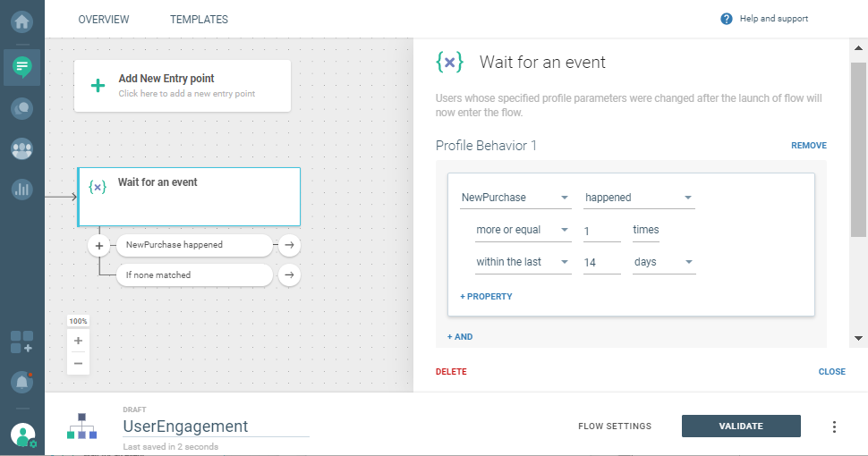Click arrow next to If none matched
The image size is (868, 456).
[289, 275]
